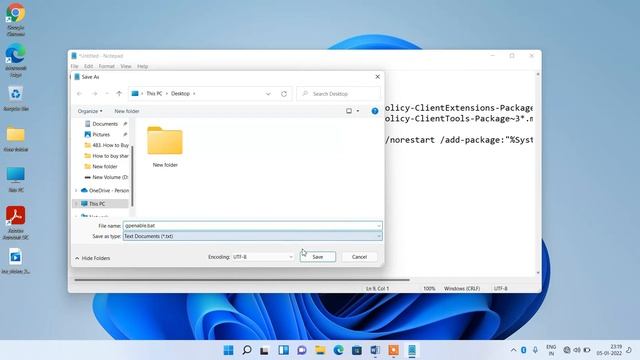Open Chat from taskbar
Image resolution: width=640 pixels, height=360 pixels.
click(x=302, y=350)
